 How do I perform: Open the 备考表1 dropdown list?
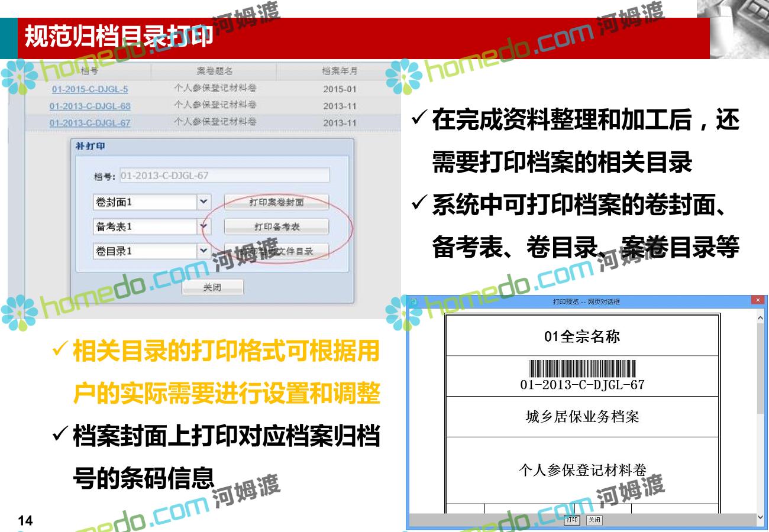pos(203,226)
